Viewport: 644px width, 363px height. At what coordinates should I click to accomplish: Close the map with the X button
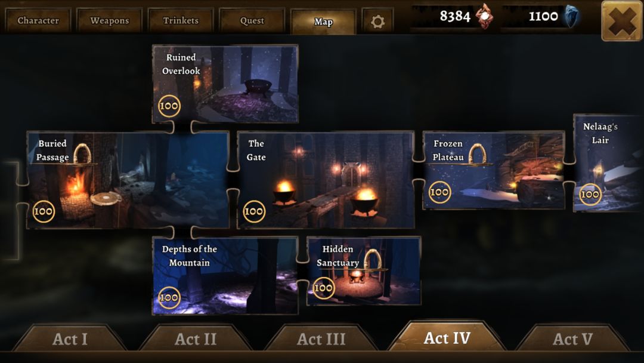tap(622, 21)
